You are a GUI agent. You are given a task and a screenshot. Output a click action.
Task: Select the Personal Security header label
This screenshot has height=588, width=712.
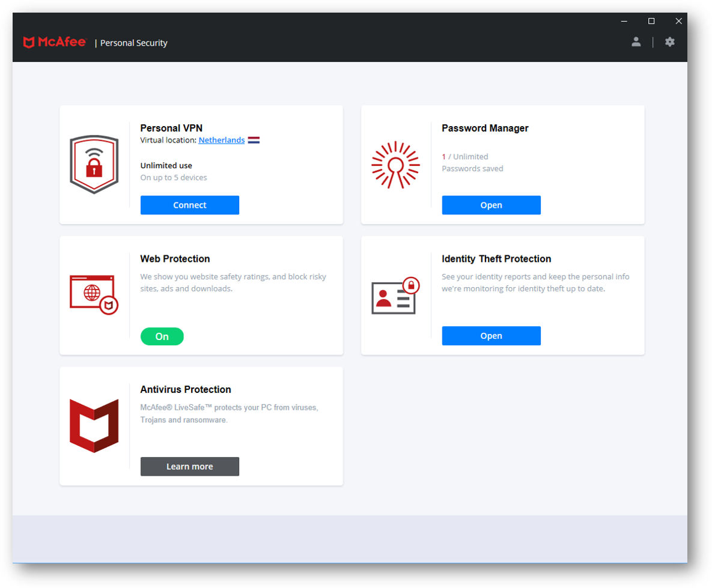[133, 43]
